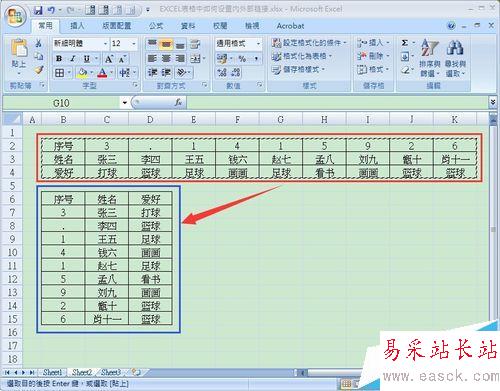Align cell text right

coord(180,58)
